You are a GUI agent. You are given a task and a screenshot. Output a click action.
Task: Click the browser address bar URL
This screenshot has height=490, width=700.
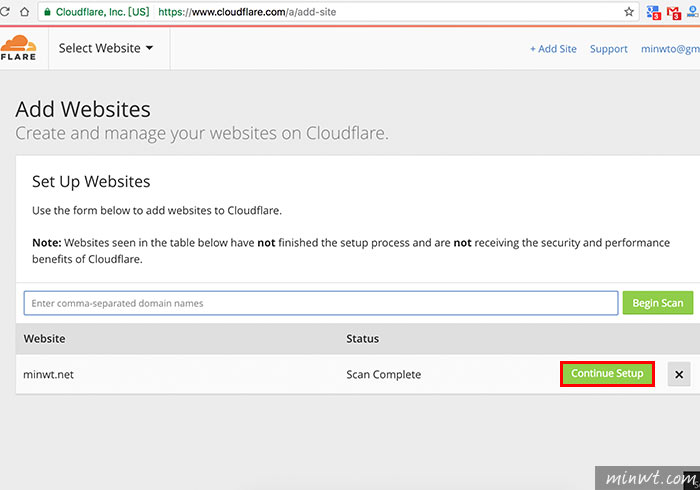[x=247, y=12]
